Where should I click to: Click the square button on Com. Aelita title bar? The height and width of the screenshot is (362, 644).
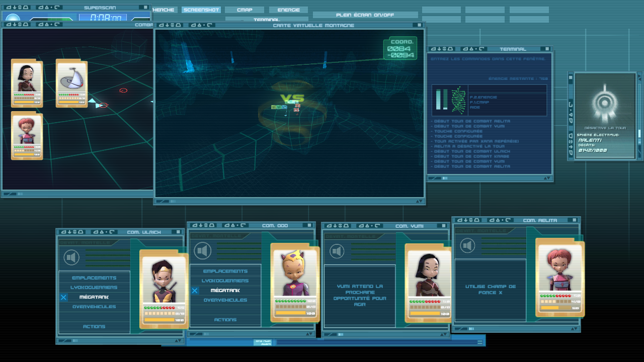(574, 220)
